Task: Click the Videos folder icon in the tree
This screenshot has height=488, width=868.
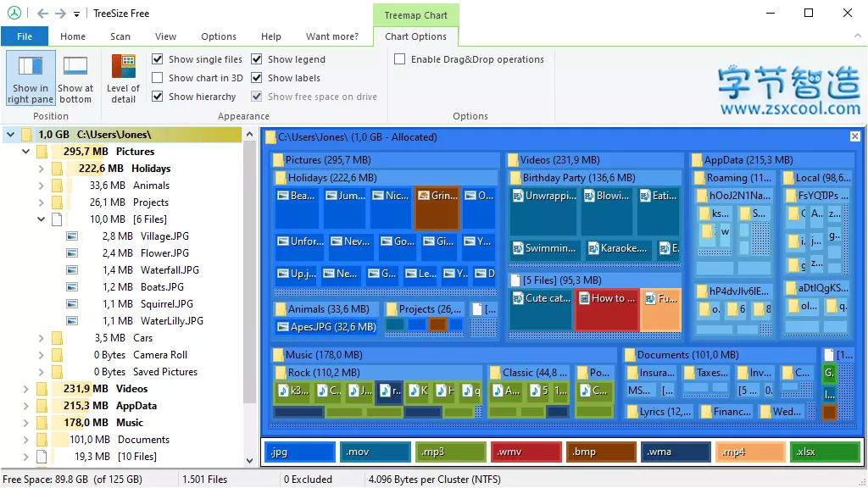Action: pyautogui.click(x=42, y=389)
